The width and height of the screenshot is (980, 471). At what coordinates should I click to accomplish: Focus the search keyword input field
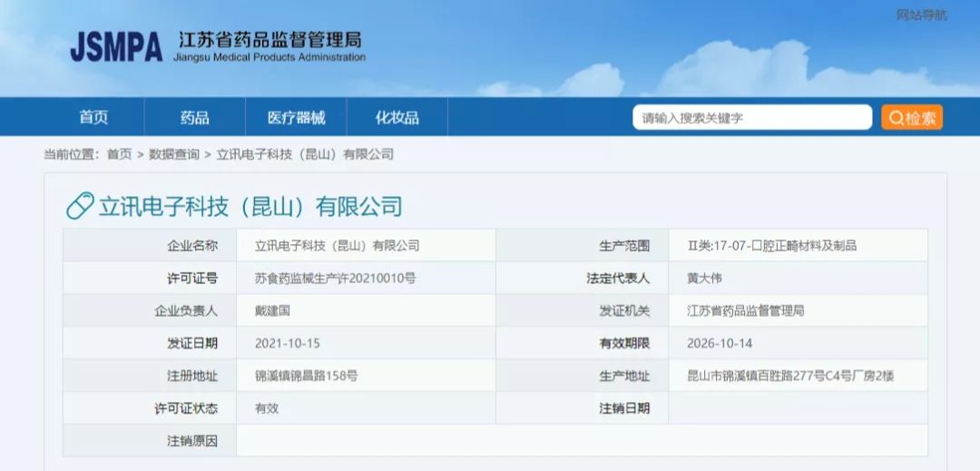pyautogui.click(x=751, y=118)
